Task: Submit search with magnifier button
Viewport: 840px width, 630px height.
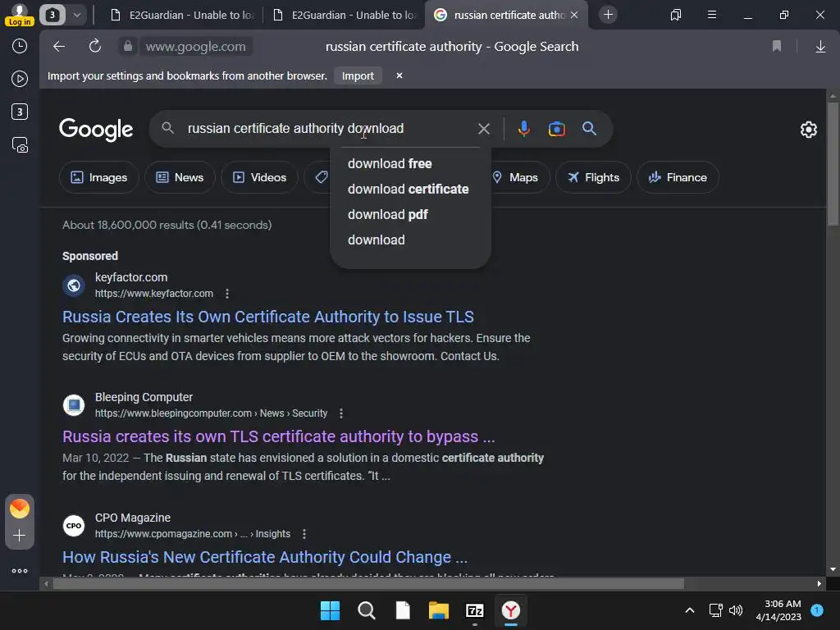Action: (x=589, y=129)
